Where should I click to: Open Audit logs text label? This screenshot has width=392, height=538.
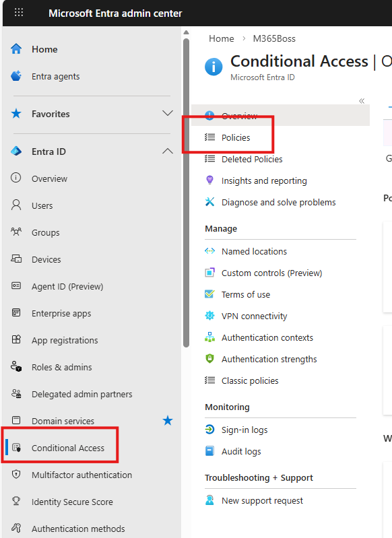241,451
